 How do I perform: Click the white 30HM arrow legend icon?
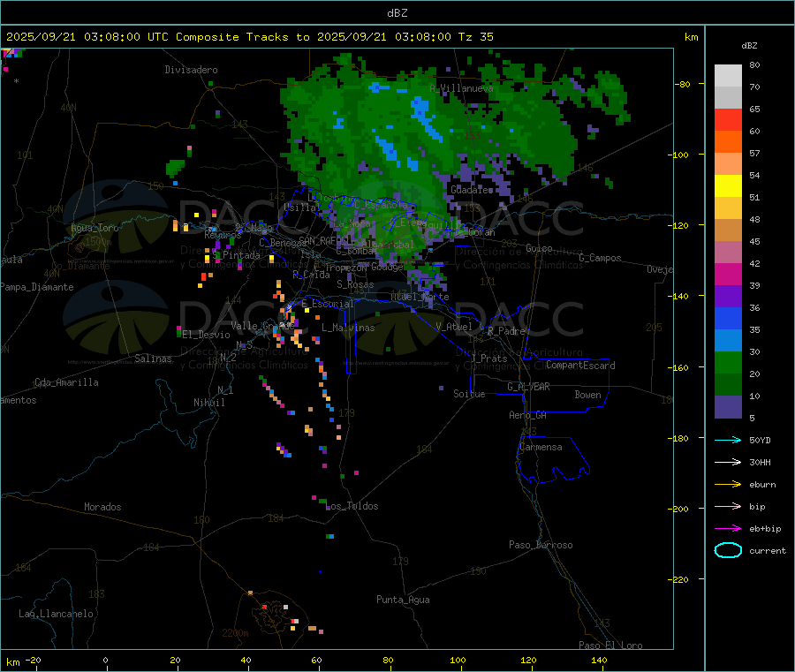pyautogui.click(x=728, y=462)
